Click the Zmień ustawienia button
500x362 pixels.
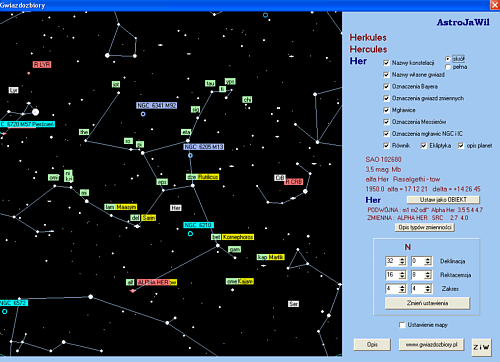pos(427,303)
